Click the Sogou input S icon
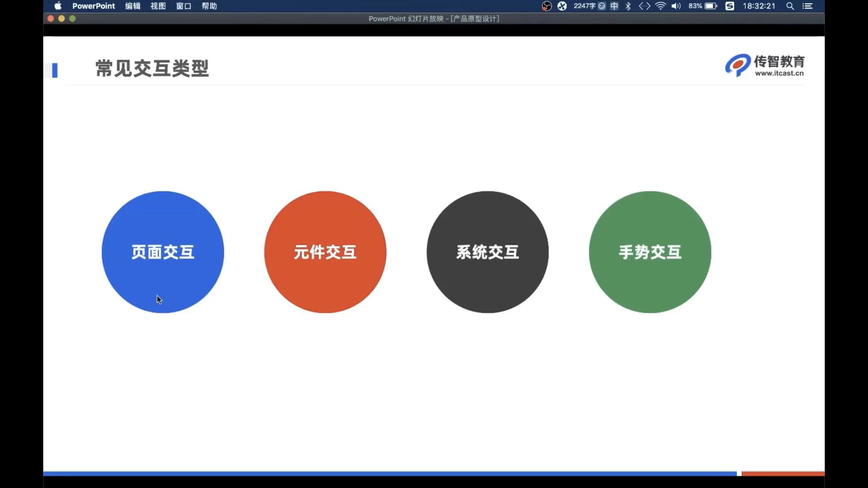Image resolution: width=868 pixels, height=488 pixels. click(x=730, y=6)
